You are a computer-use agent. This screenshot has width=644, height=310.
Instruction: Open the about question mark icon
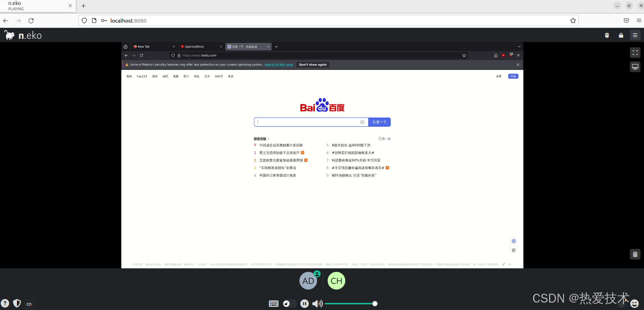[5, 303]
